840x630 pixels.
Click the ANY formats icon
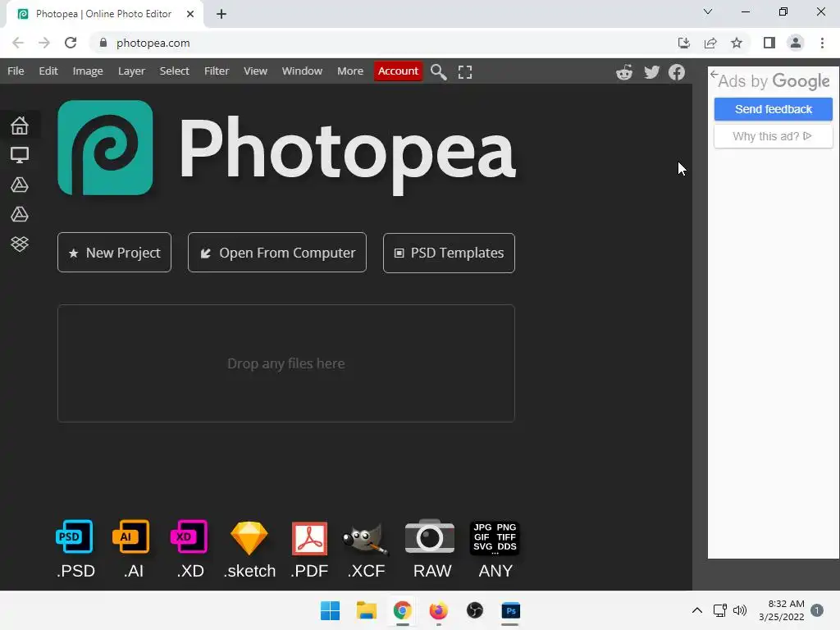(x=495, y=538)
